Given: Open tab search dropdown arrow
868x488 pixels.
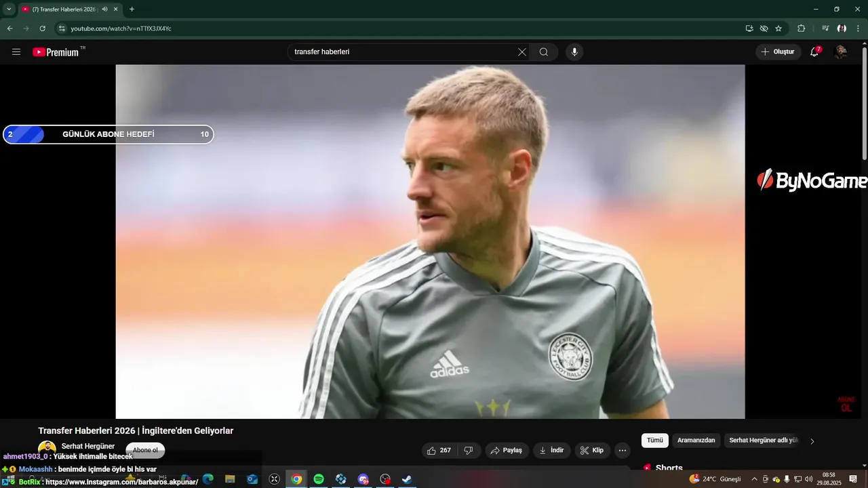Looking at the screenshot, I should [9, 9].
